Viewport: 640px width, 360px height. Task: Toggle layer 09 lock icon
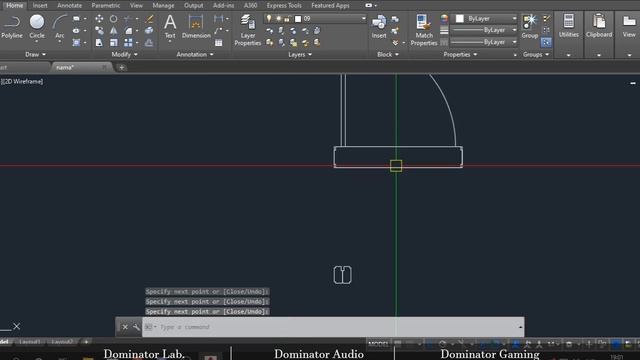click(287, 19)
